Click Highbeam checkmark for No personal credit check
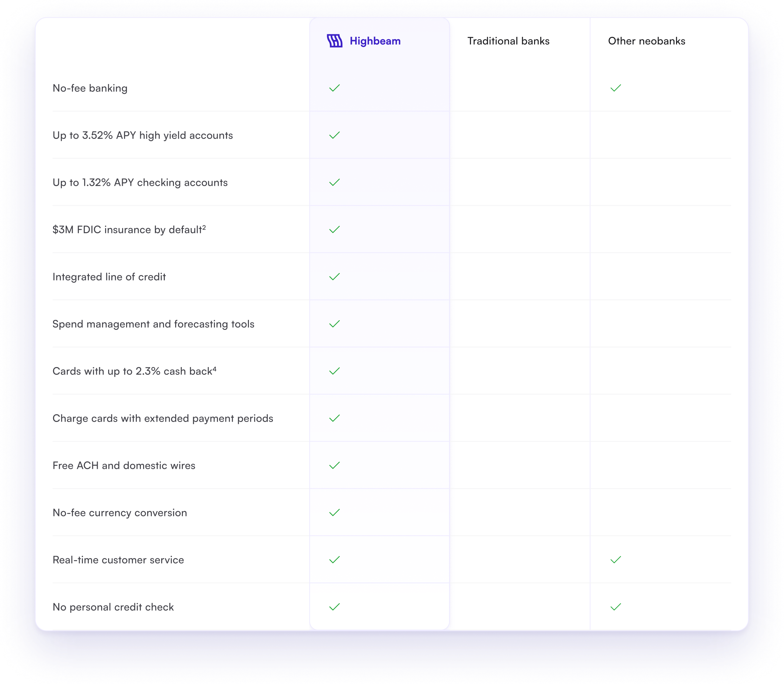 click(334, 607)
